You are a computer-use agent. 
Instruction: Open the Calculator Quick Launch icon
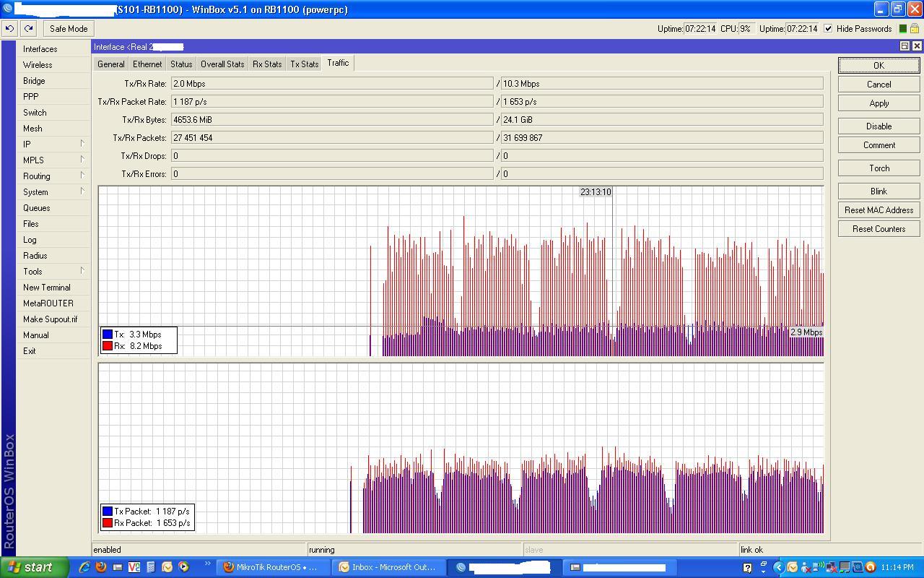coord(151,567)
